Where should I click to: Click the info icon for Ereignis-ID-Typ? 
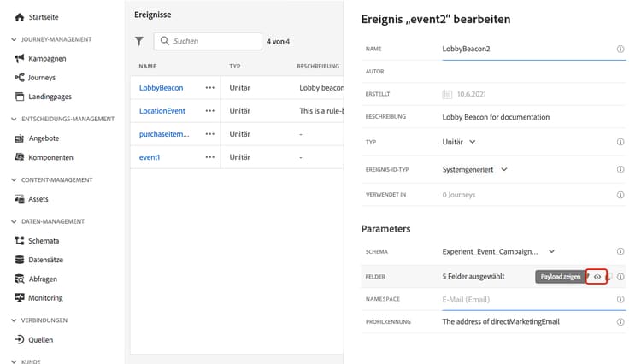coord(620,169)
